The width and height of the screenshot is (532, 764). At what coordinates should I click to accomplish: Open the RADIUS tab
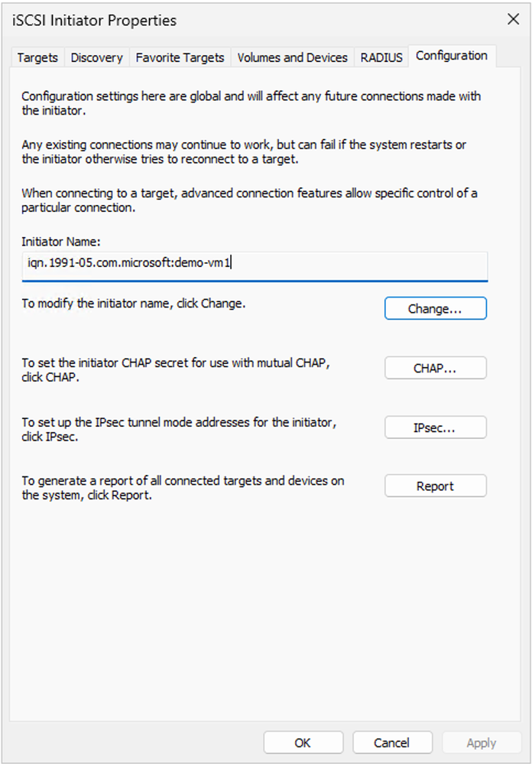[x=381, y=57]
